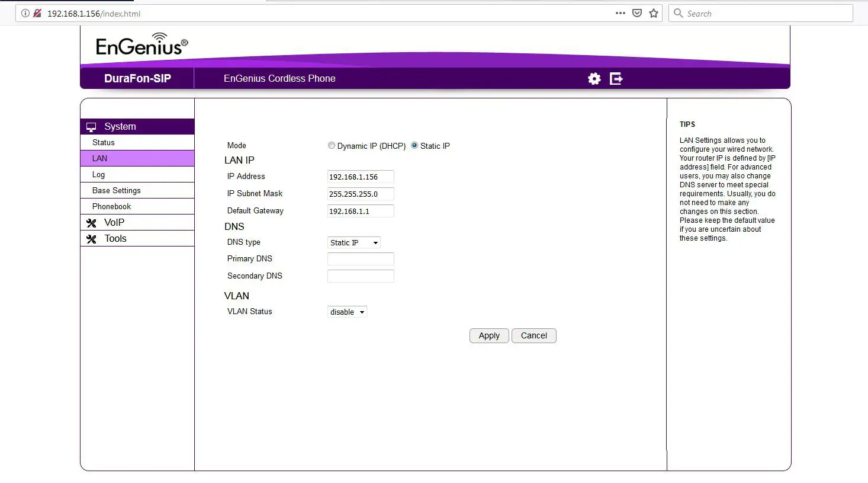Open the Phonebook section
Viewport: 868px width, 483px height.
tap(111, 206)
